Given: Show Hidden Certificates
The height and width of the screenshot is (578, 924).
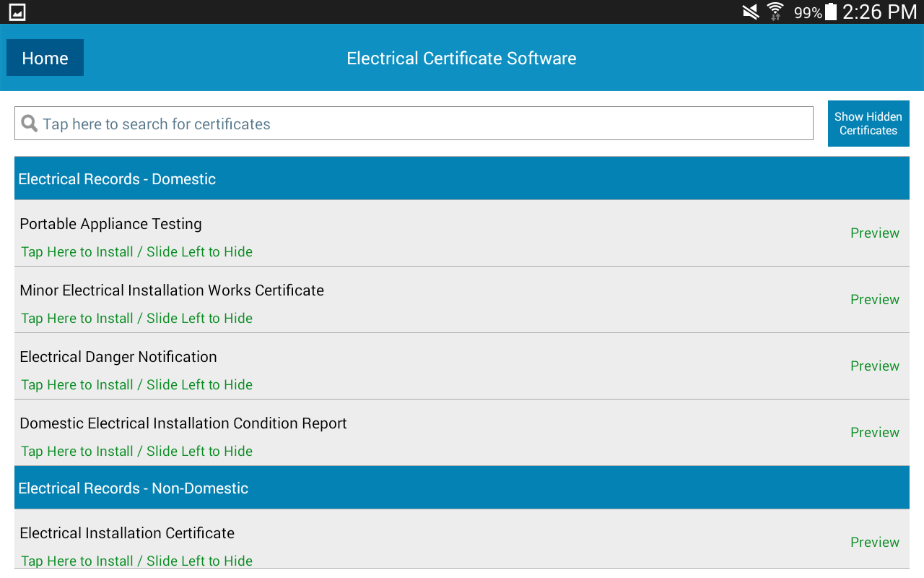Looking at the screenshot, I should pos(868,124).
